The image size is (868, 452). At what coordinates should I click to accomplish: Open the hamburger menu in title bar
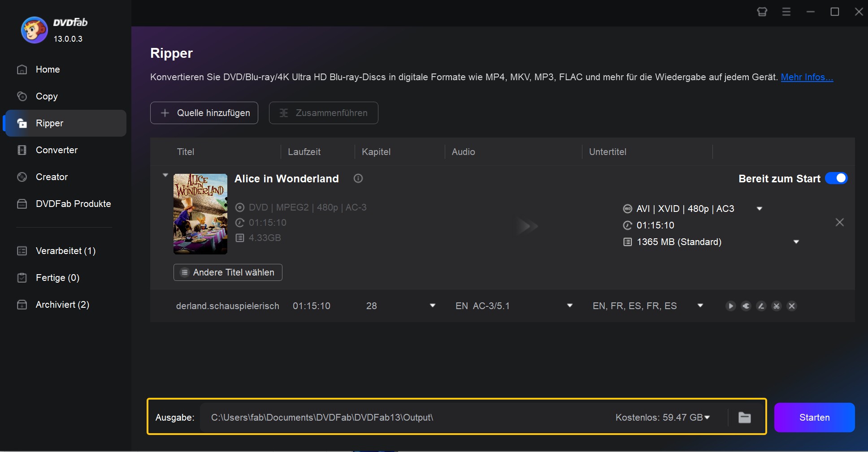[x=786, y=12]
